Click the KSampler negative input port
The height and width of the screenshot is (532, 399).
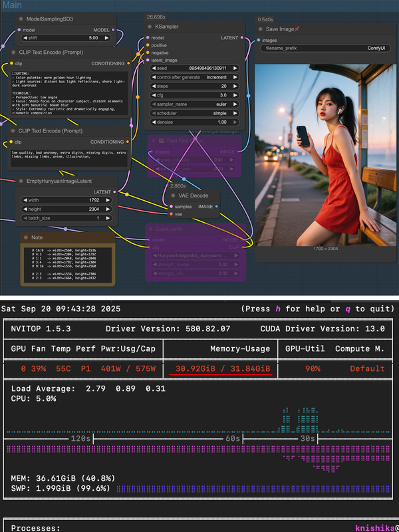[148, 53]
